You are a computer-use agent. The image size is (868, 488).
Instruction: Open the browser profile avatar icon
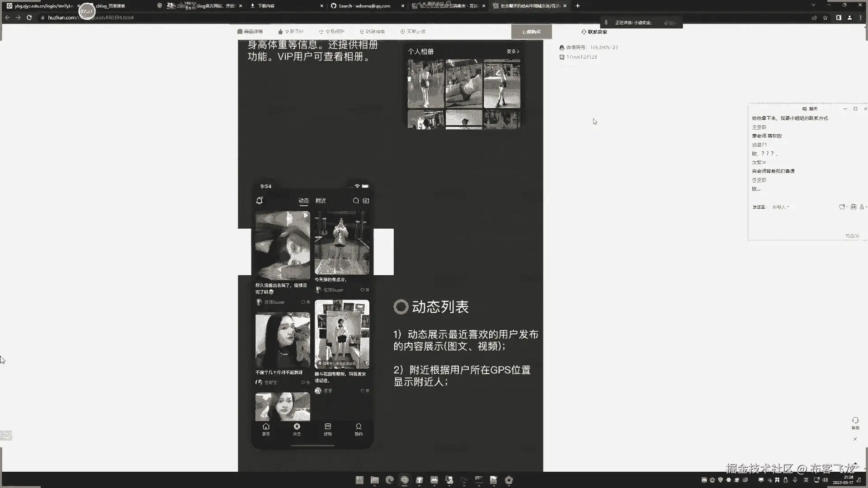point(849,18)
